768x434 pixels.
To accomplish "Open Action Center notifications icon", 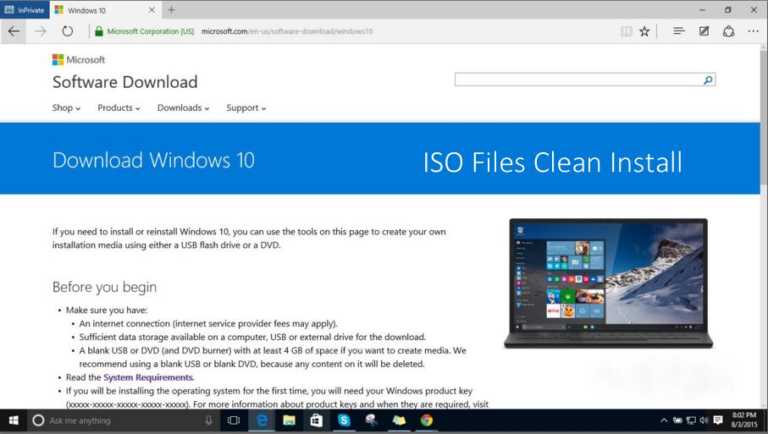I will pos(718,420).
